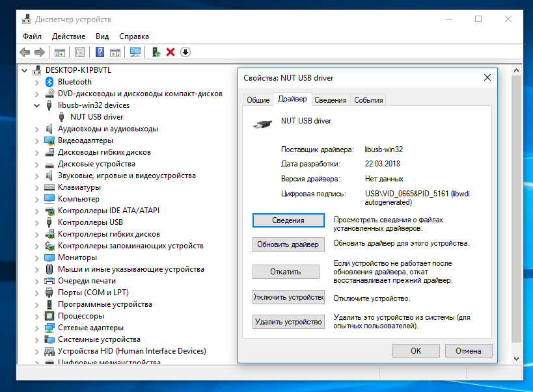533x392 pixels.
Task: Select the NUT USB driver tree item
Action: (x=96, y=117)
